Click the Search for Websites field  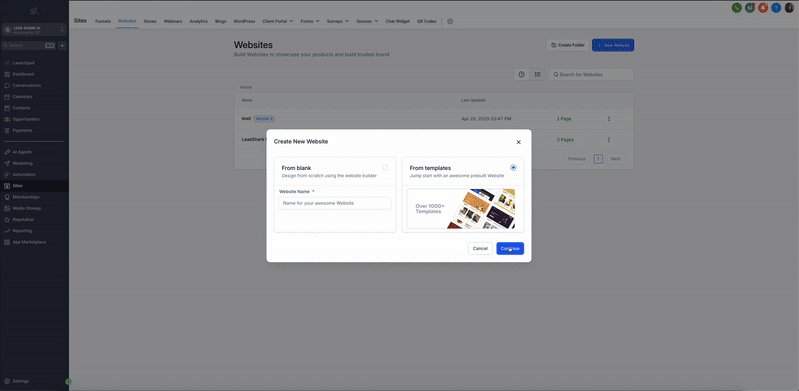coord(591,74)
